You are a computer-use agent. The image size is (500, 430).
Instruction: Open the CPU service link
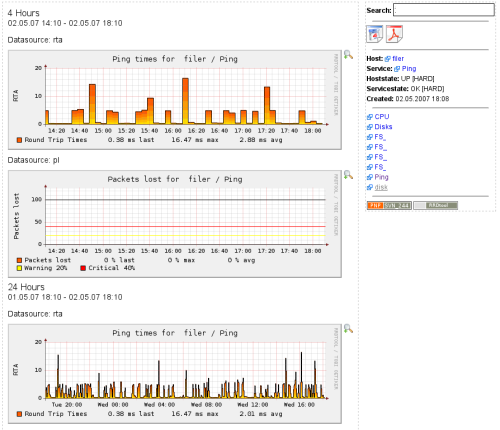coord(382,117)
